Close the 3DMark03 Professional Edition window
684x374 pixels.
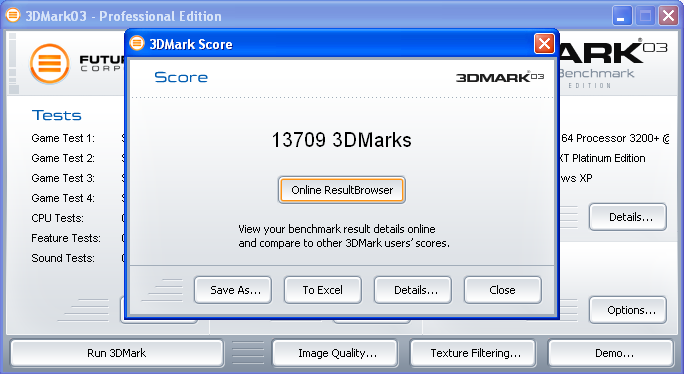668,17
